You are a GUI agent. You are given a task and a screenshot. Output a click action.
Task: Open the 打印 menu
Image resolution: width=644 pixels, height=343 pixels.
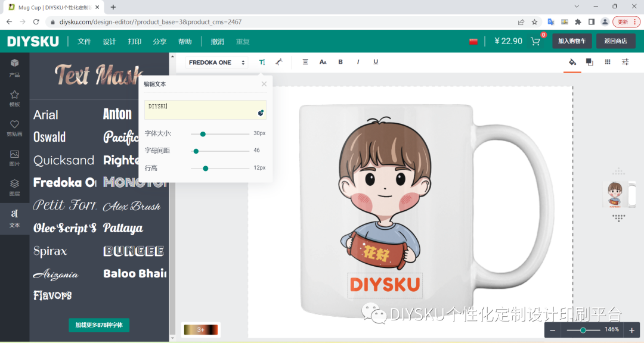pos(134,42)
